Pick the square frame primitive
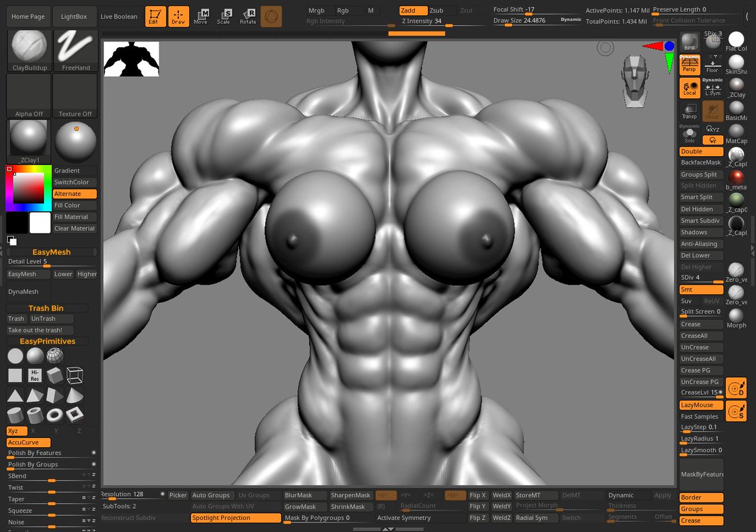The image size is (756, 532). pos(74,415)
